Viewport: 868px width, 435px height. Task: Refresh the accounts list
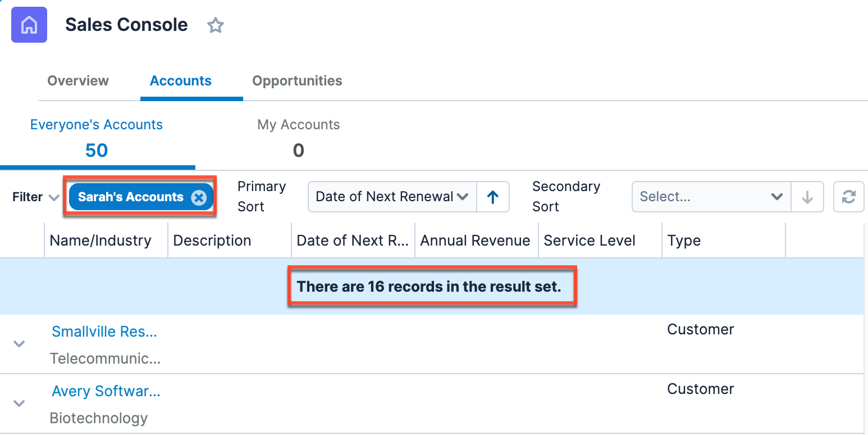click(848, 197)
